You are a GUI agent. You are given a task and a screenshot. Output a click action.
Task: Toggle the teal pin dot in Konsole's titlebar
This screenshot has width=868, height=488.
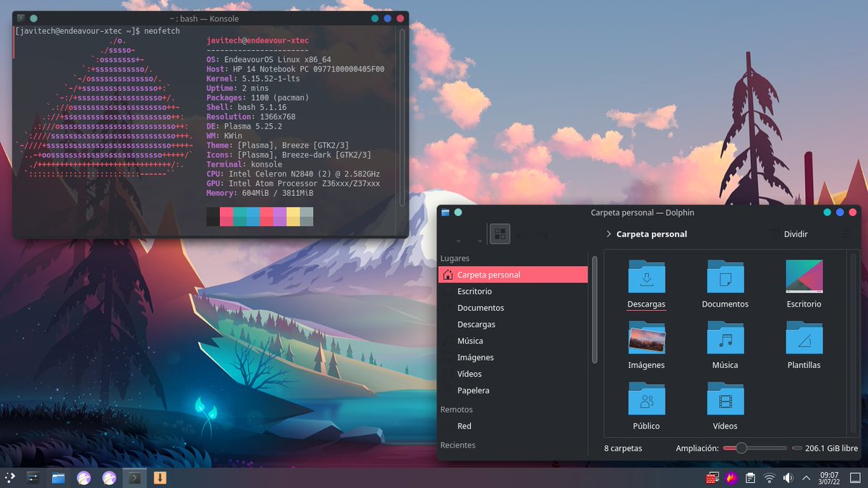tap(33, 19)
